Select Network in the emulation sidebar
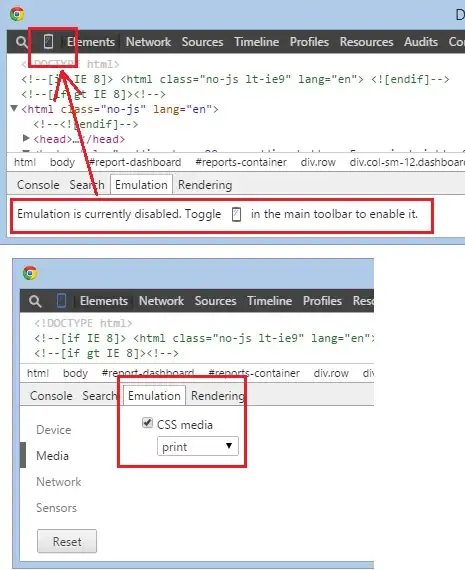The height and width of the screenshot is (570, 465). [x=59, y=482]
